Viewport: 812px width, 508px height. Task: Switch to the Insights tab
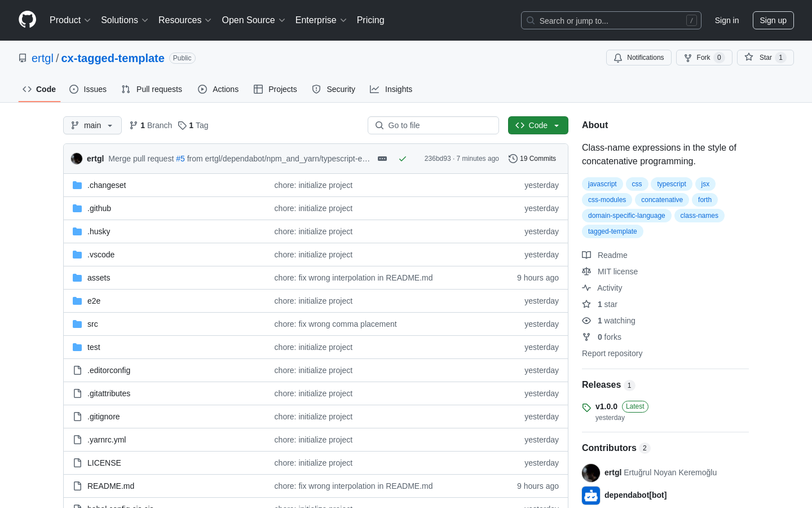[x=391, y=89]
